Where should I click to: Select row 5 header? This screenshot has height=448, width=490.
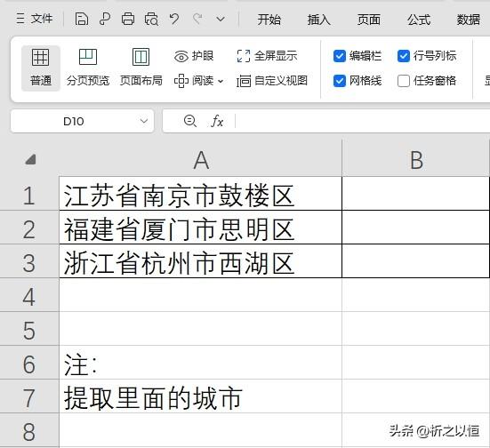click(29, 329)
